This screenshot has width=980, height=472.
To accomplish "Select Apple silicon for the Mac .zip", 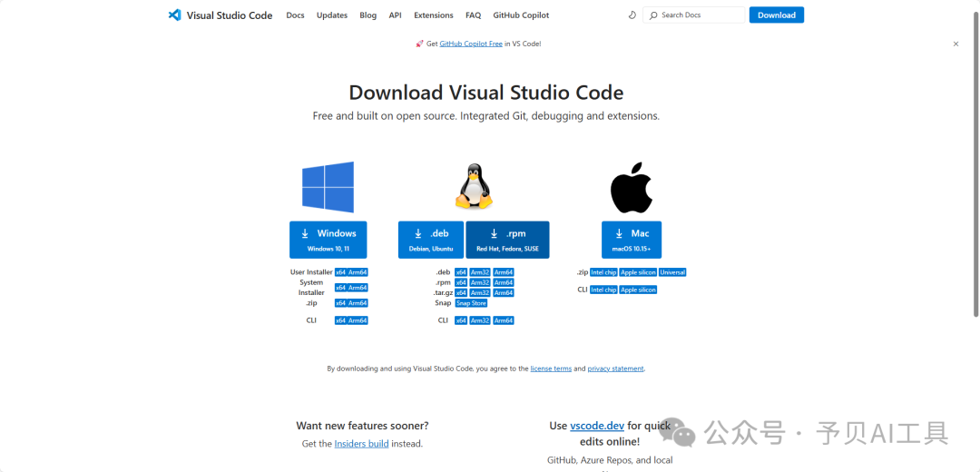I will pos(638,272).
